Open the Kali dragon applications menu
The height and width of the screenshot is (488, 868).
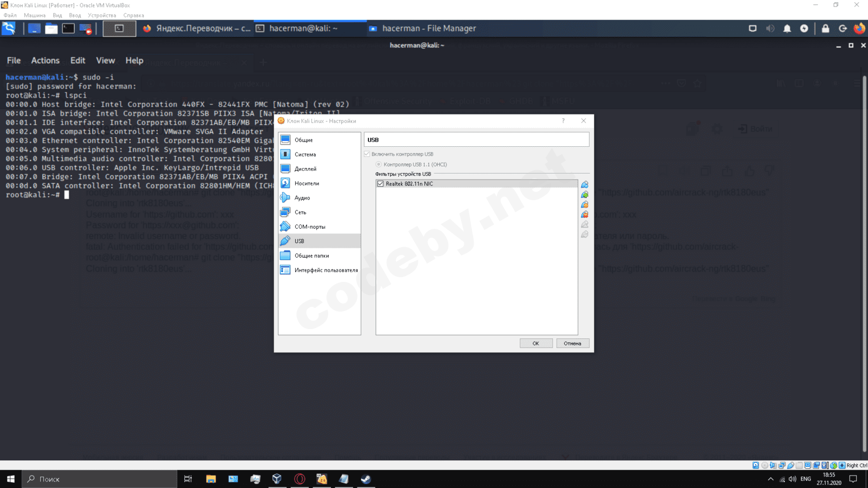point(9,28)
